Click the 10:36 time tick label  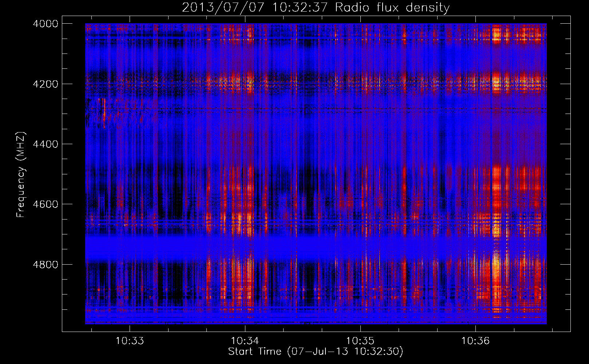coord(475,341)
